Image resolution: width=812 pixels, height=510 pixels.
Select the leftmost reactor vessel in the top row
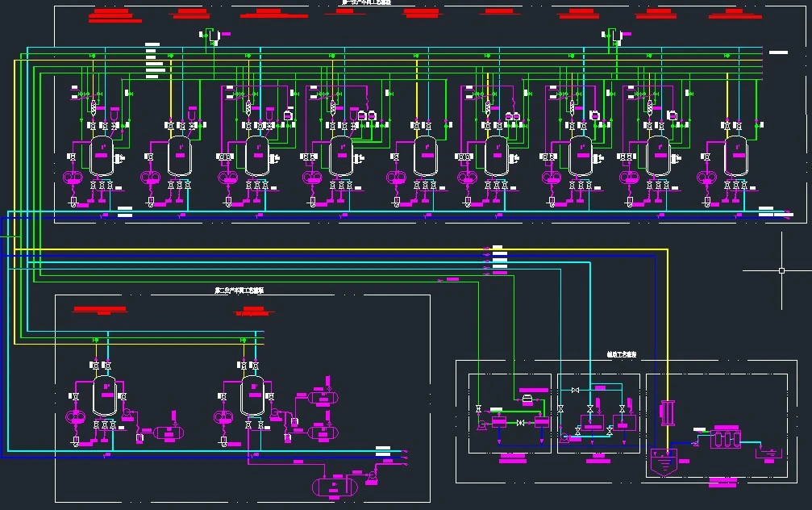point(102,154)
